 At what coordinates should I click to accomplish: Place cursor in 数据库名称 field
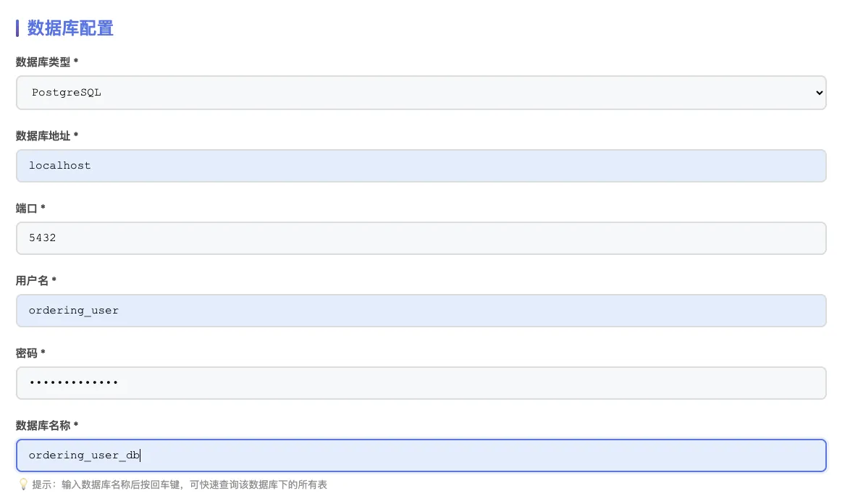tap(420, 455)
